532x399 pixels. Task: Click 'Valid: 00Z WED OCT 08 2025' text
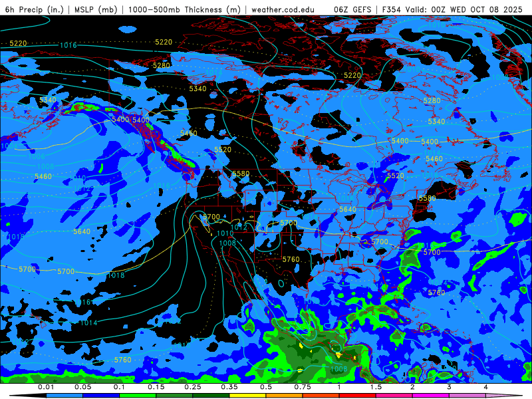(464, 9)
